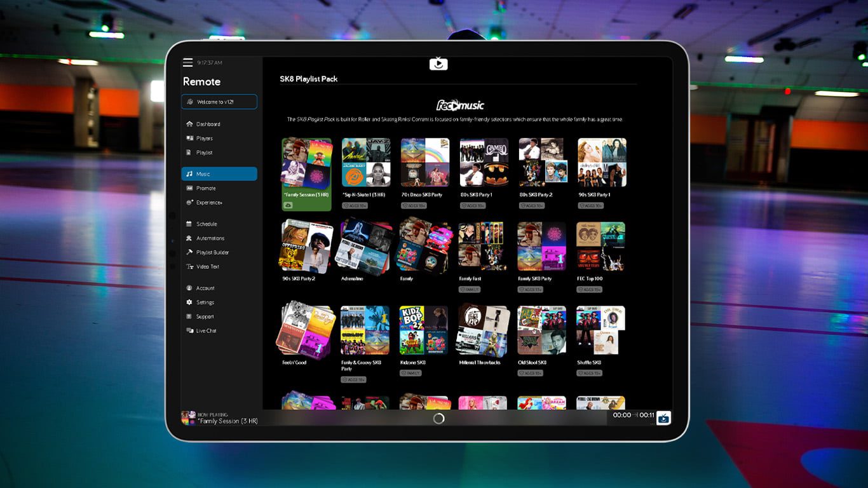Image resolution: width=868 pixels, height=488 pixels.
Task: Open the Support icon
Action: [x=189, y=316]
